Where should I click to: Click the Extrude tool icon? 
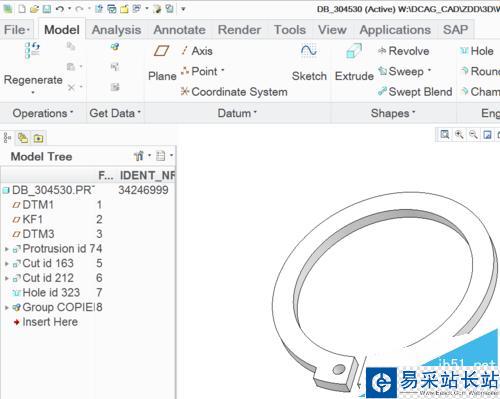tap(354, 51)
